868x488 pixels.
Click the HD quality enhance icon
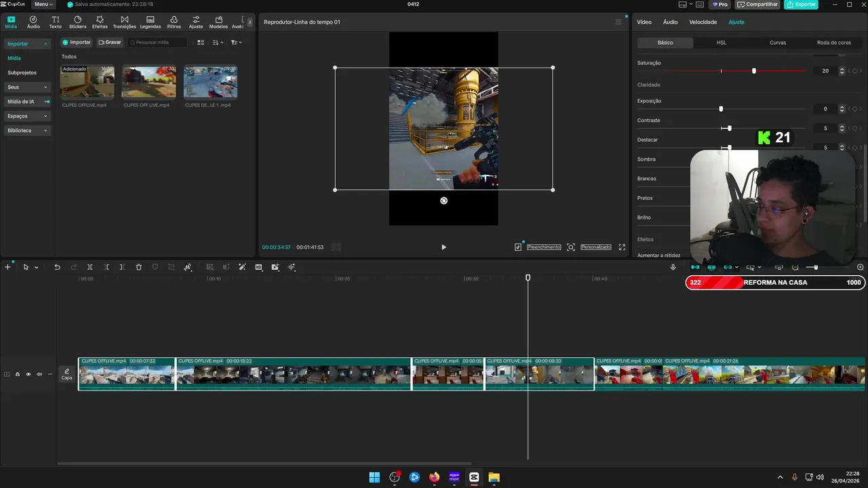coord(258,267)
